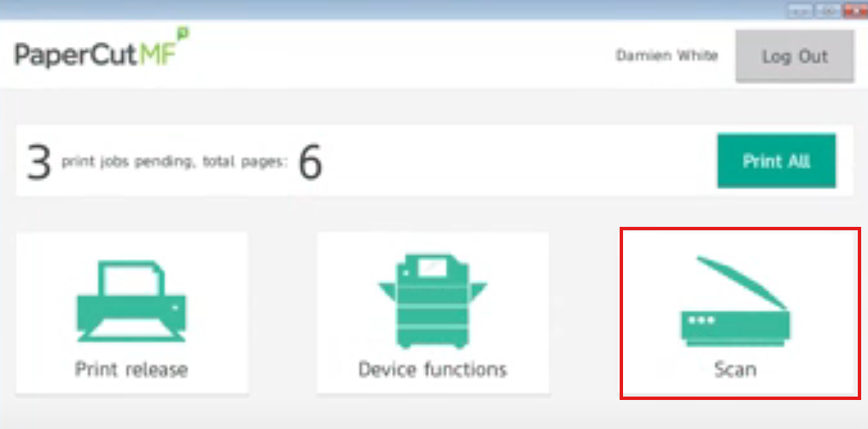This screenshot has width=868, height=429.
Task: Click the total pages number 6
Action: click(x=311, y=163)
